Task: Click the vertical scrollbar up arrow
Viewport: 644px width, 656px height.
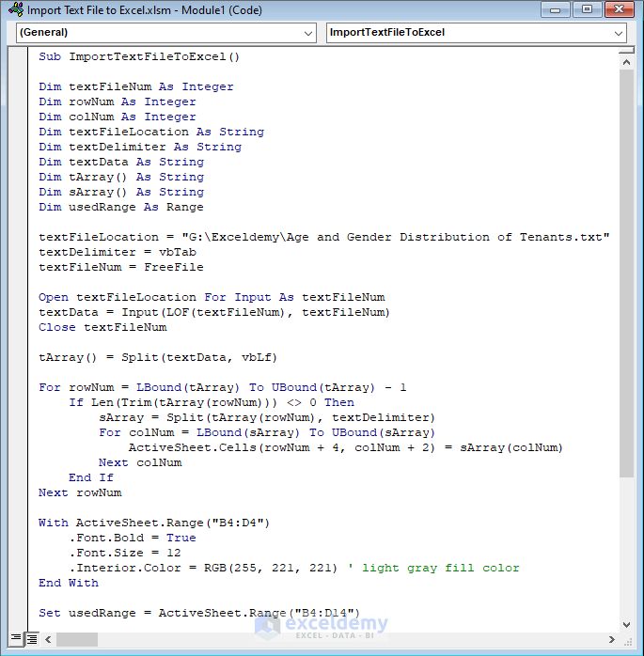Action: (x=626, y=62)
